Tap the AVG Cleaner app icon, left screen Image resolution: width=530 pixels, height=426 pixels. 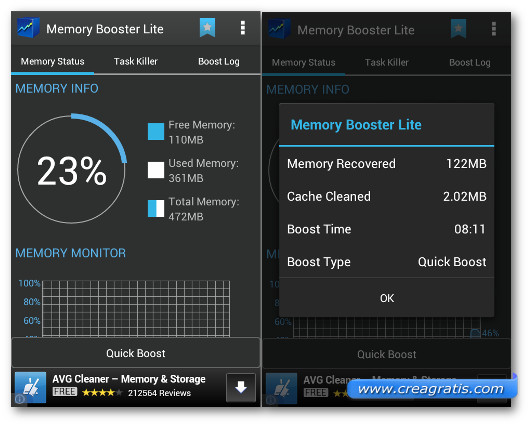tap(30, 387)
